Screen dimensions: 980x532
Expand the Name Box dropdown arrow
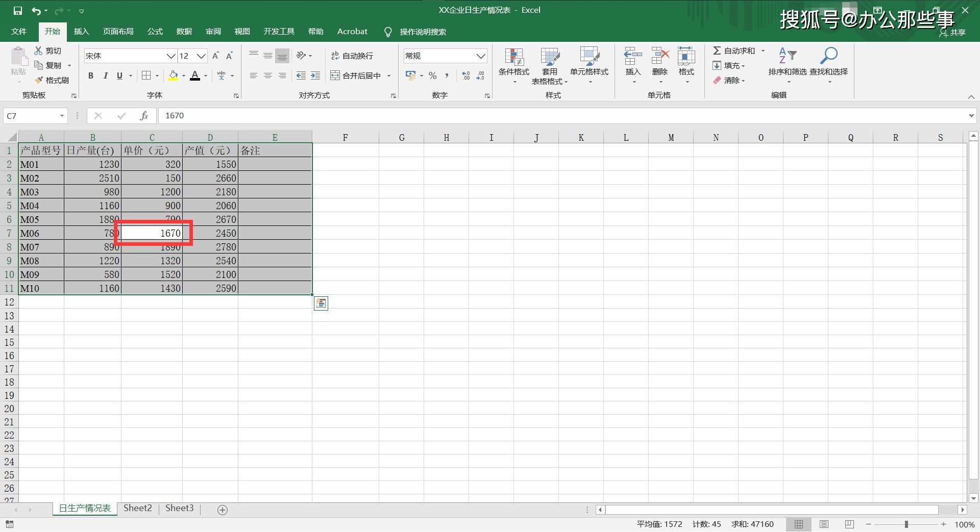click(x=62, y=116)
